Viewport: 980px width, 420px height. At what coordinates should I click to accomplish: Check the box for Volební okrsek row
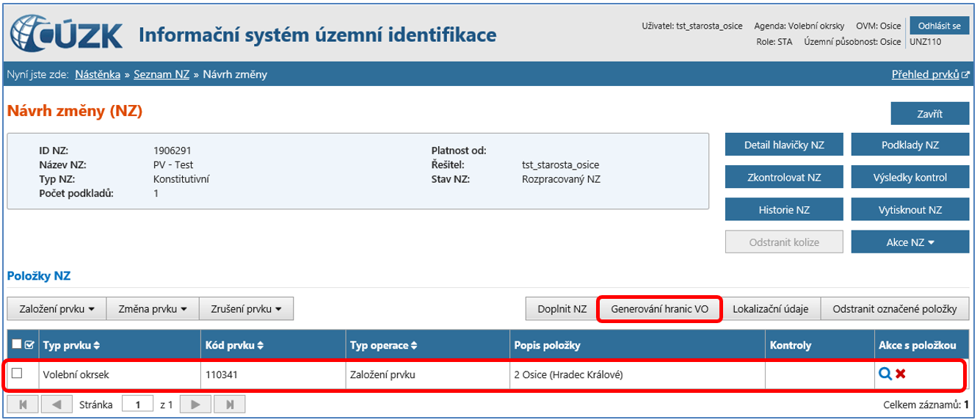coord(17,374)
